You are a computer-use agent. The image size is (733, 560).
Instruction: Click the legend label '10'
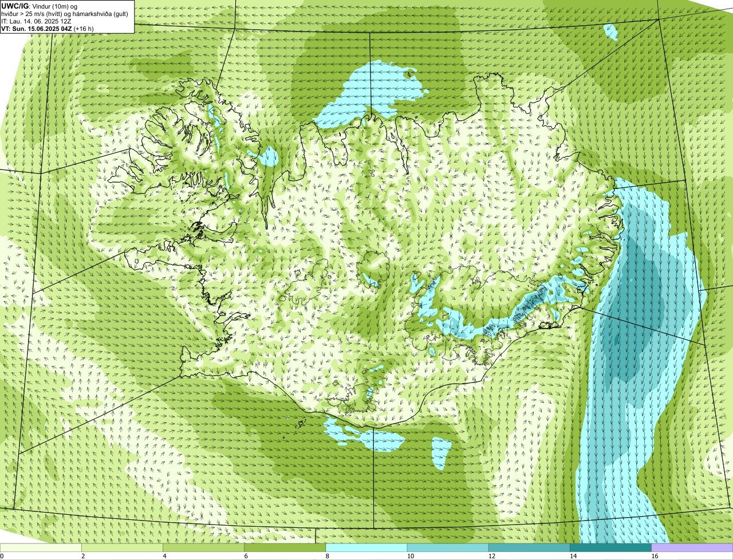pyautogui.click(x=410, y=556)
